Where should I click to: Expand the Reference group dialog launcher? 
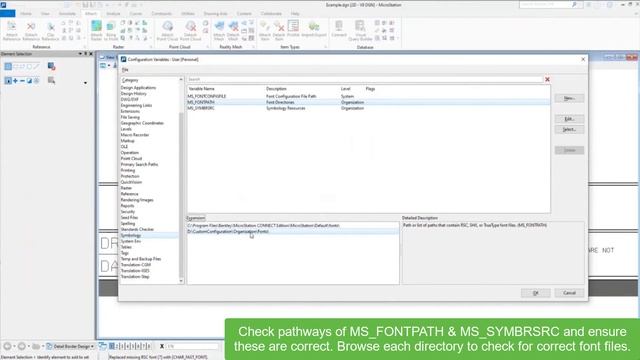(x=84, y=47)
